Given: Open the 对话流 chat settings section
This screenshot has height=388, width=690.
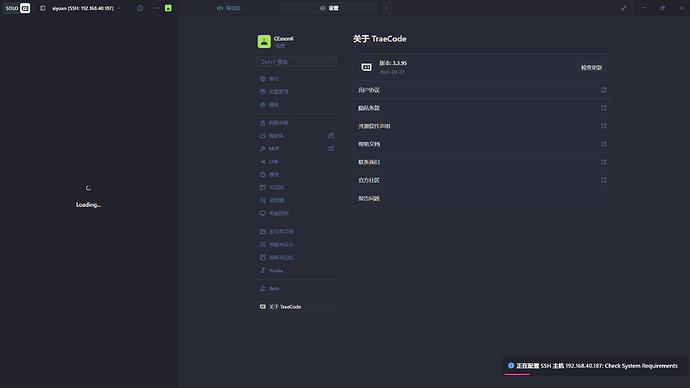Looking at the screenshot, I should [297, 187].
